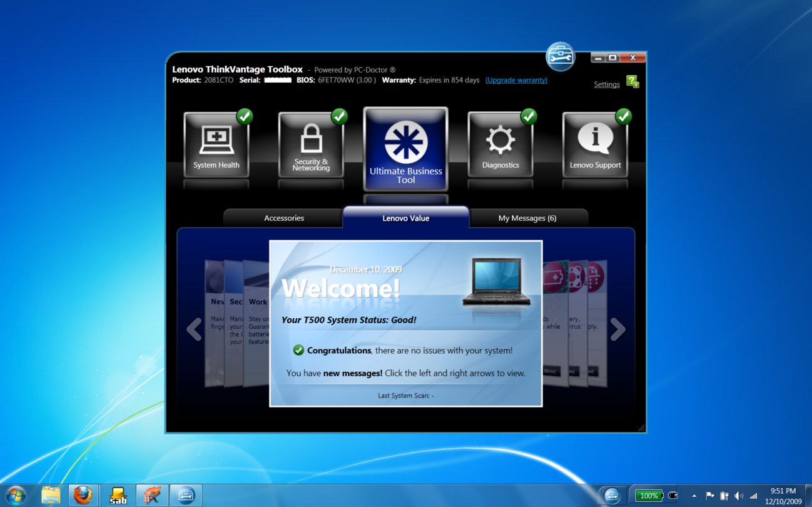Viewport: 812px width, 507px height.
Task: Open the wireless network signal tray icon
Action: [x=754, y=496]
